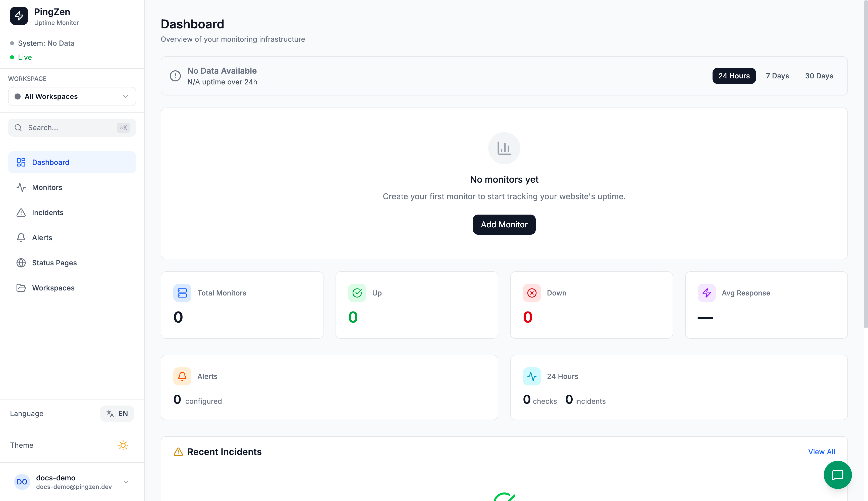Click the '0 checks' value

(x=539, y=400)
